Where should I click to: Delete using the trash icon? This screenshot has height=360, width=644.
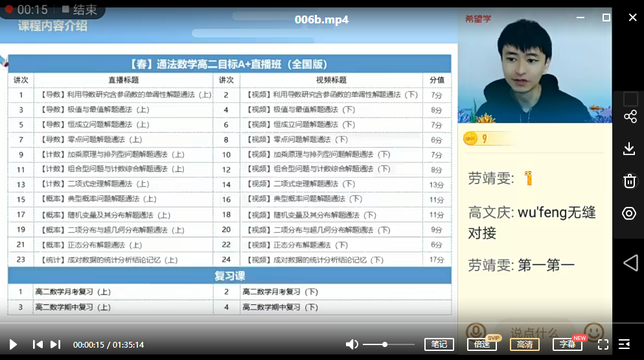tap(629, 180)
